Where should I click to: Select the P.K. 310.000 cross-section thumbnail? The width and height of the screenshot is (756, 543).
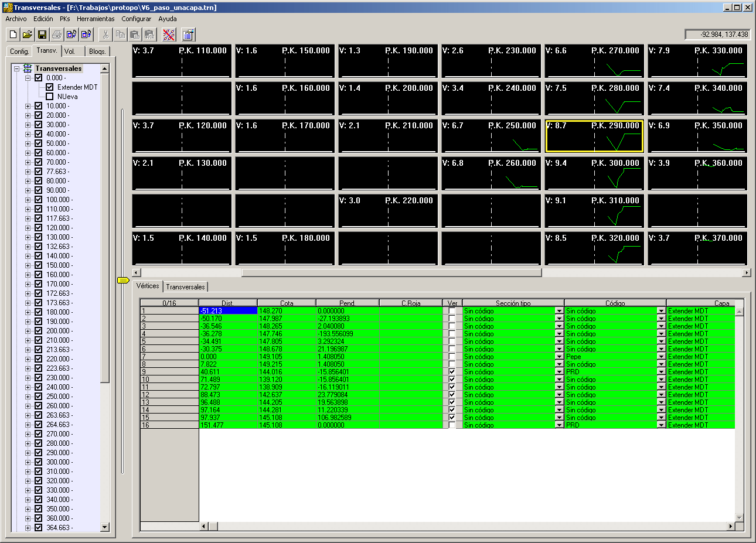594,211
